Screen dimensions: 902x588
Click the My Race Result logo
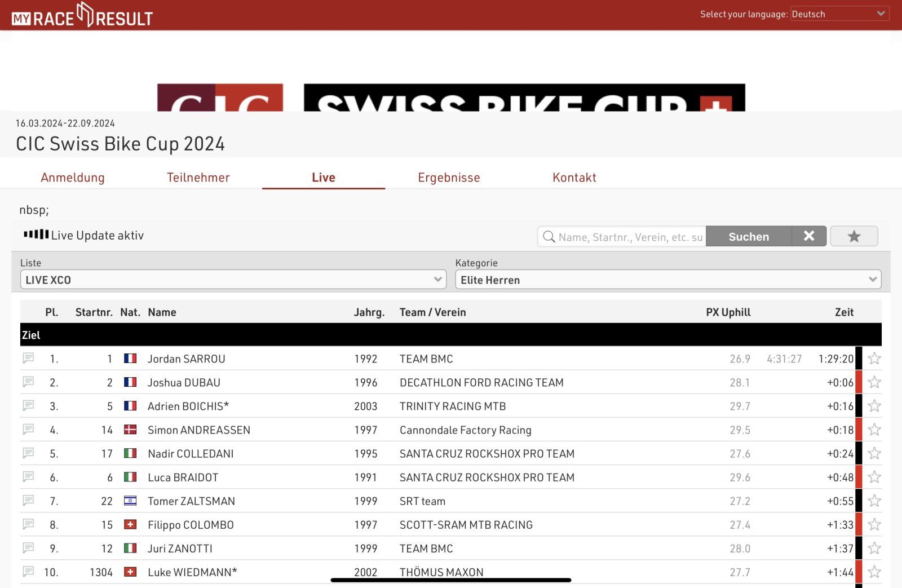pyautogui.click(x=82, y=16)
